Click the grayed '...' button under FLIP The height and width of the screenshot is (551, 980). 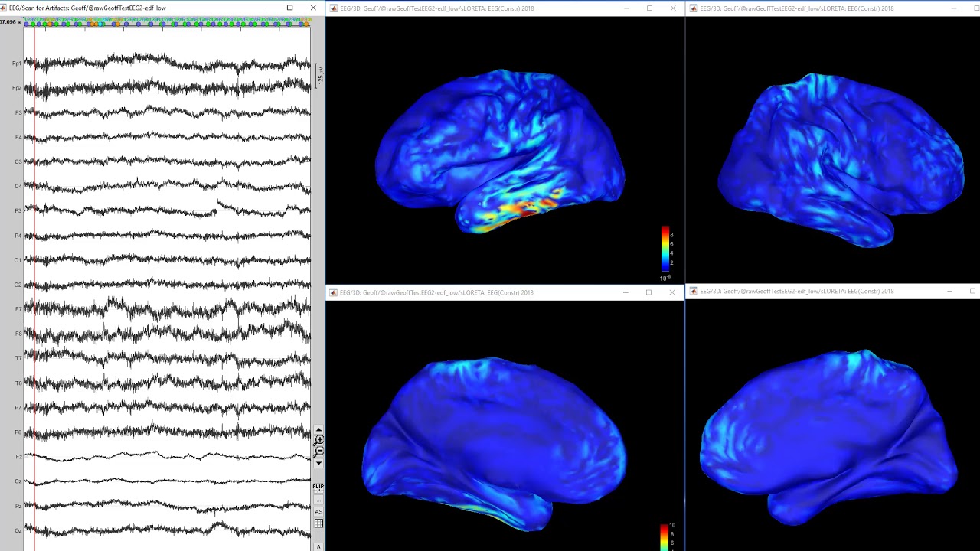(318, 500)
